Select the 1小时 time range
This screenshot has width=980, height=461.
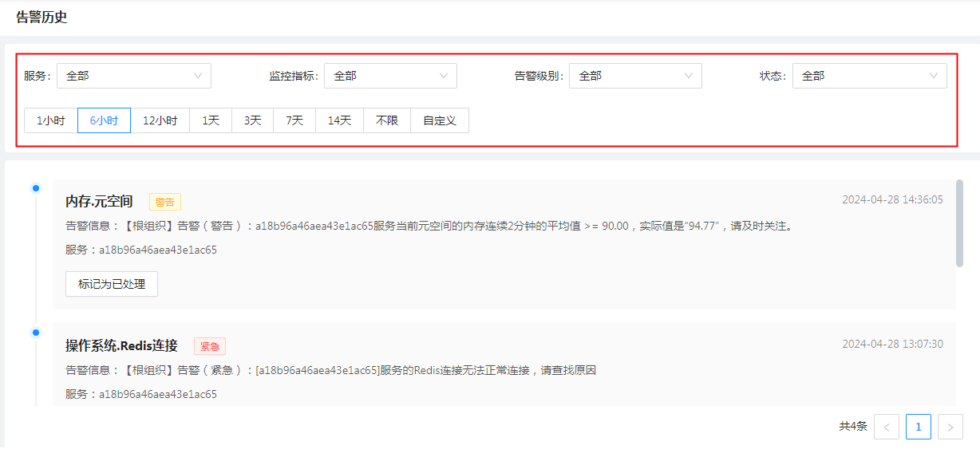51,120
